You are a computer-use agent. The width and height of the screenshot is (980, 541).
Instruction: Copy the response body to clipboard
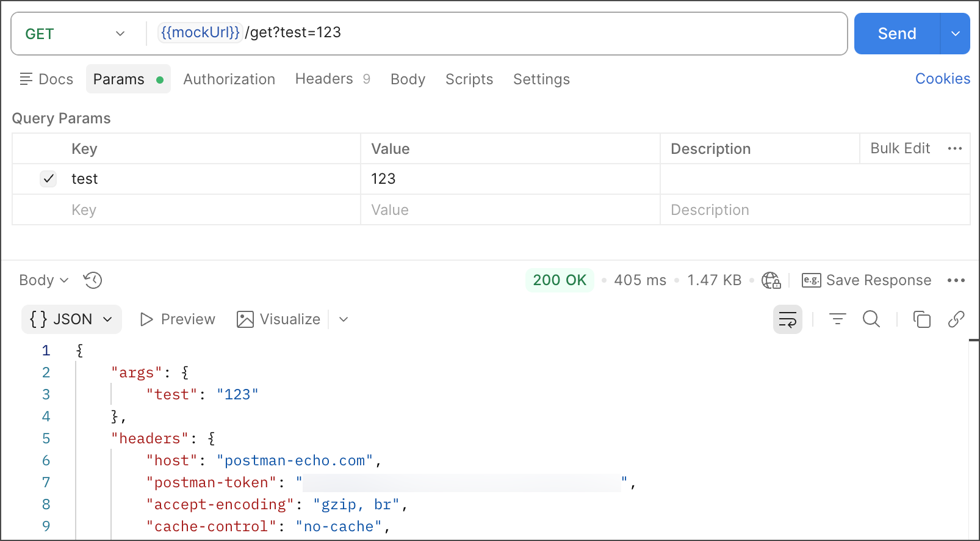pyautogui.click(x=921, y=319)
